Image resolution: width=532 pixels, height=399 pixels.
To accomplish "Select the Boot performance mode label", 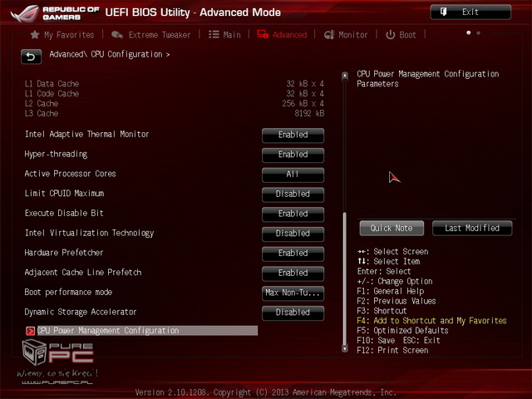I will coord(68,292).
